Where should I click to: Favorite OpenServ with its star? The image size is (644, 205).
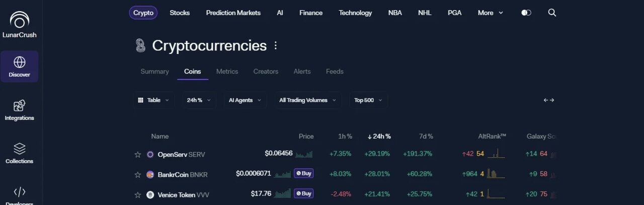click(138, 155)
